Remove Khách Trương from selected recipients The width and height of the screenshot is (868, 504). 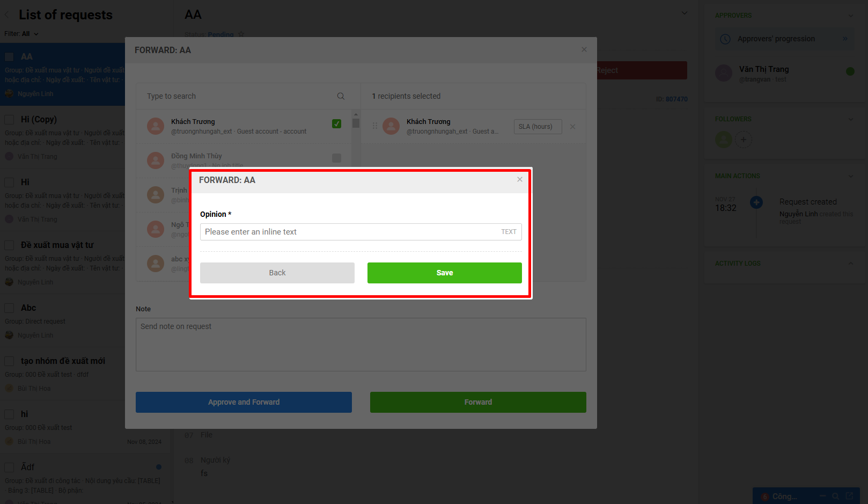(572, 127)
